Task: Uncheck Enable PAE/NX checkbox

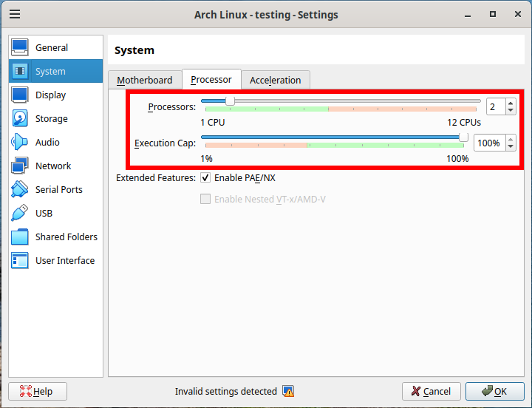Action: (x=205, y=178)
